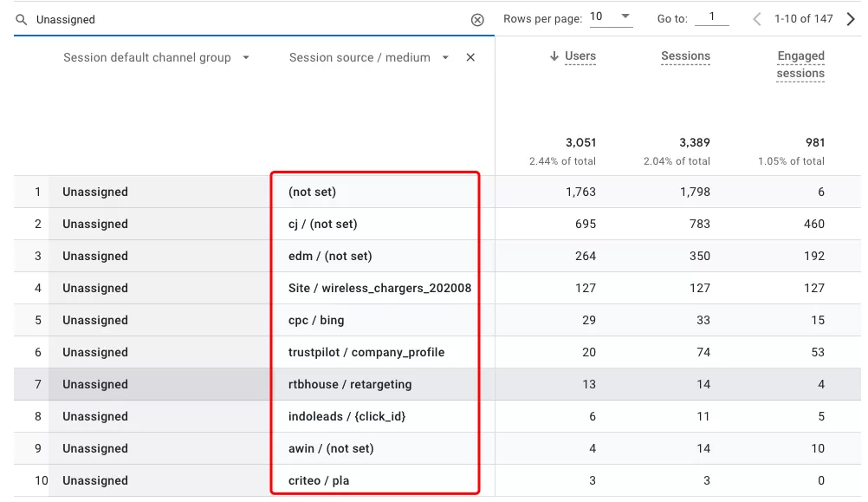The image size is (868, 502).
Task: Select the first row (not set) cell
Action: point(312,192)
